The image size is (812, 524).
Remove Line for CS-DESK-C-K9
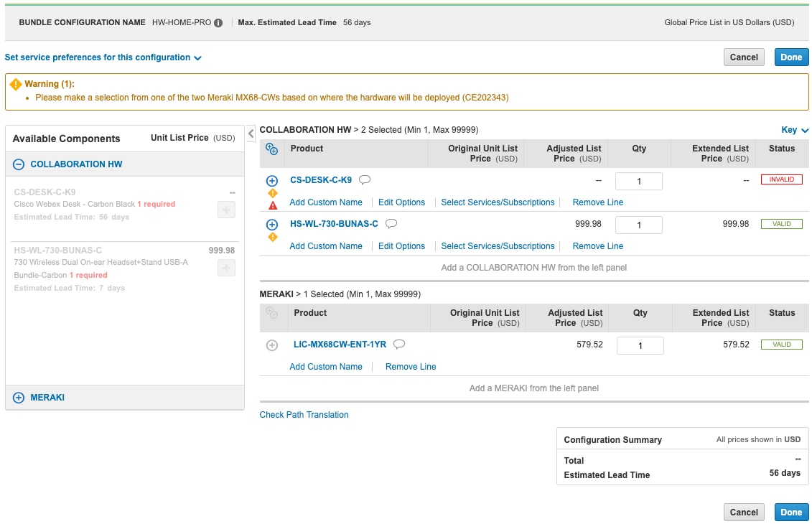pyautogui.click(x=597, y=202)
